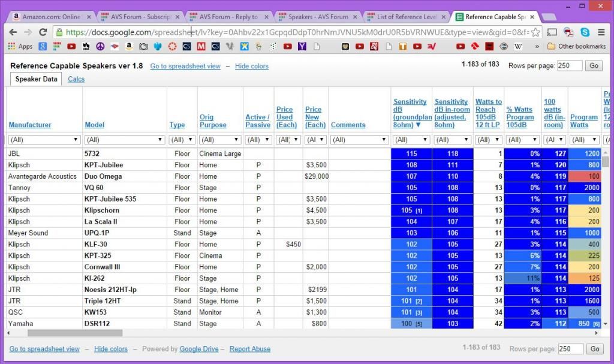Sort by the Manufacturer column header
Screen dimensions: 614x364
30,125
